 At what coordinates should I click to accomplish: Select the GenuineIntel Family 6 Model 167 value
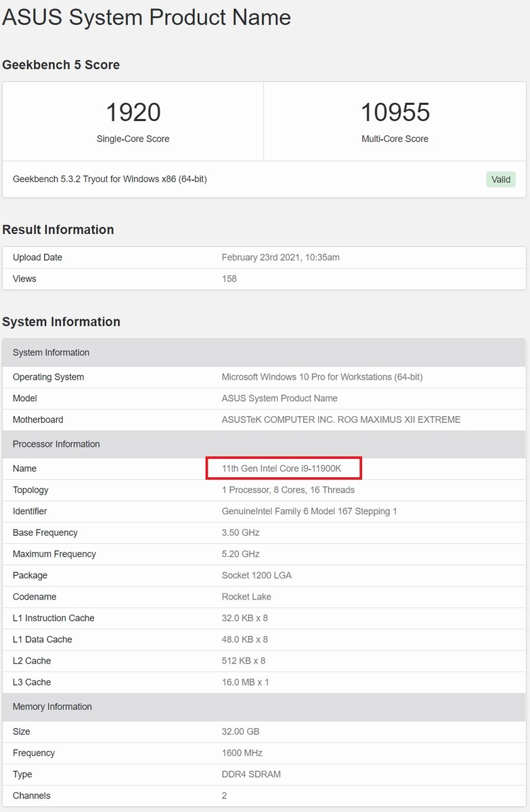click(x=309, y=511)
